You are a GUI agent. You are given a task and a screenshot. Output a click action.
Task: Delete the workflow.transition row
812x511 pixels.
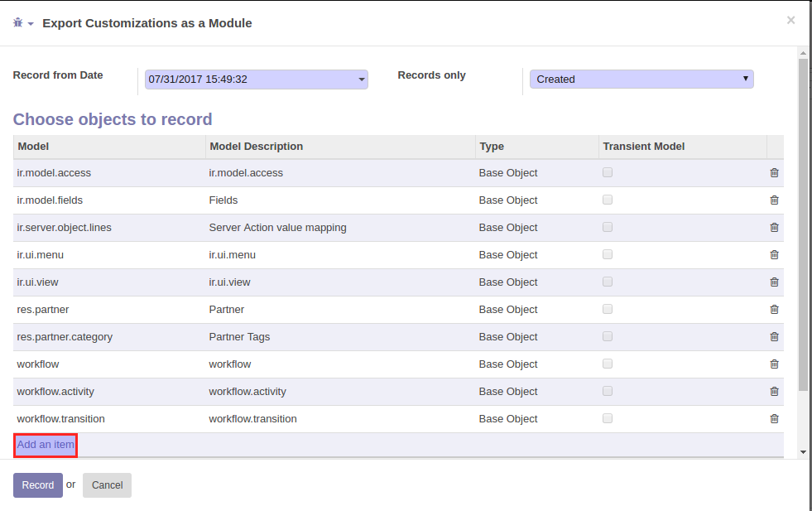[x=774, y=419]
